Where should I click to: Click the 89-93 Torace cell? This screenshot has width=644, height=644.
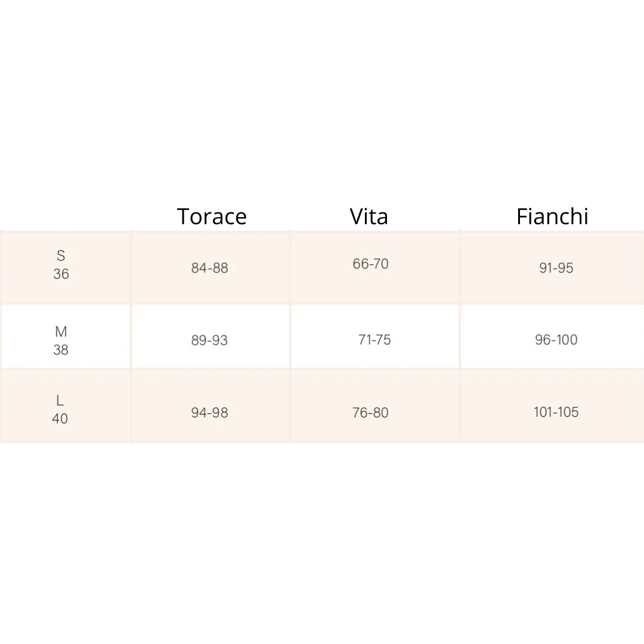(209, 340)
